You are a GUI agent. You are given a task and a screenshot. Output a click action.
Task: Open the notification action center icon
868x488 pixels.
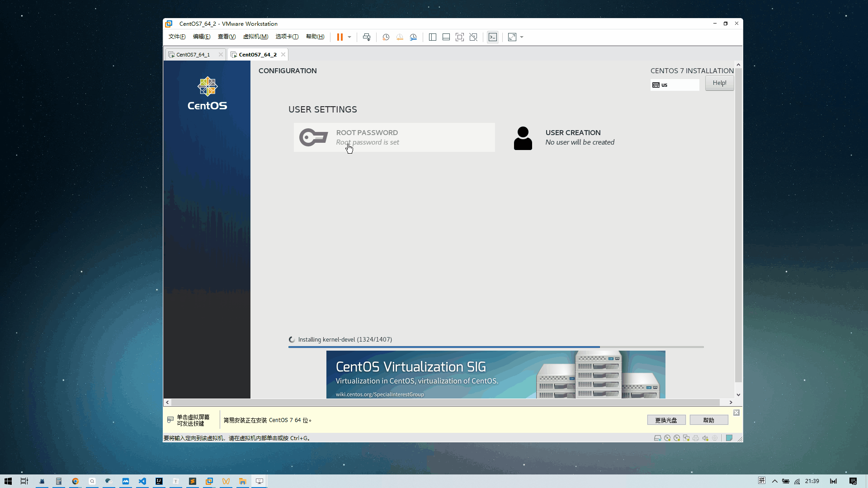pyautogui.click(x=853, y=481)
